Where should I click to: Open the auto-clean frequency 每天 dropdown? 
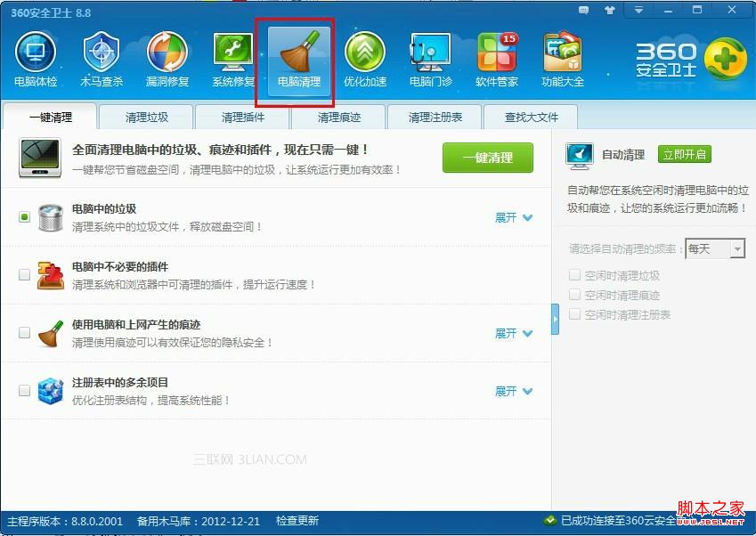tap(715, 249)
